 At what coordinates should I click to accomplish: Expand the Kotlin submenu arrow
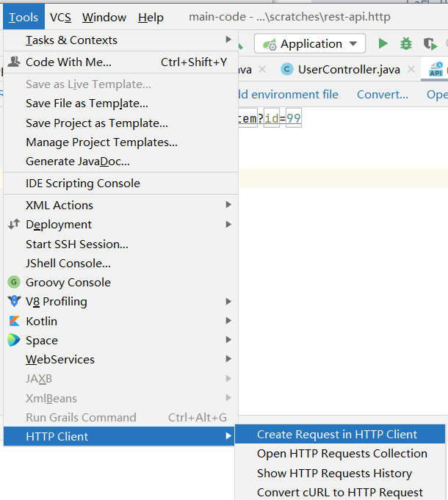[x=228, y=320]
